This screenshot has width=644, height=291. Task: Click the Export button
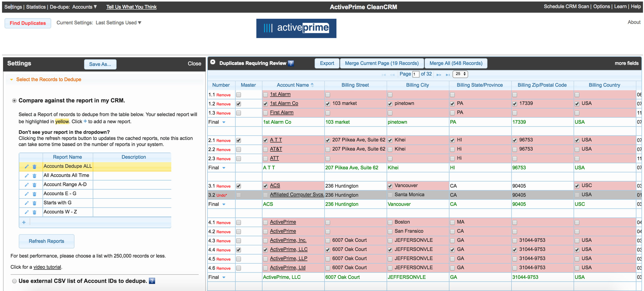(327, 63)
